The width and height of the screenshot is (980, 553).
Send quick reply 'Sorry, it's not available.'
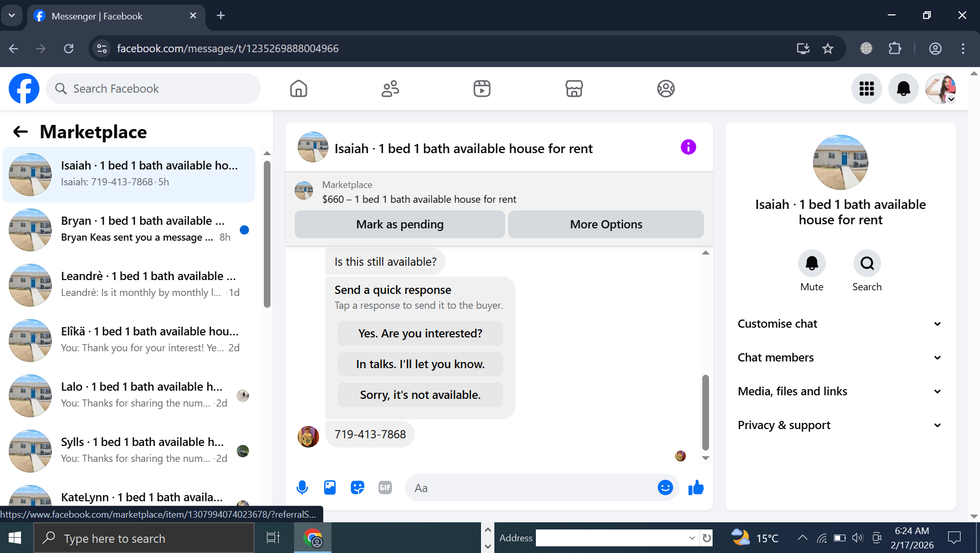click(420, 395)
